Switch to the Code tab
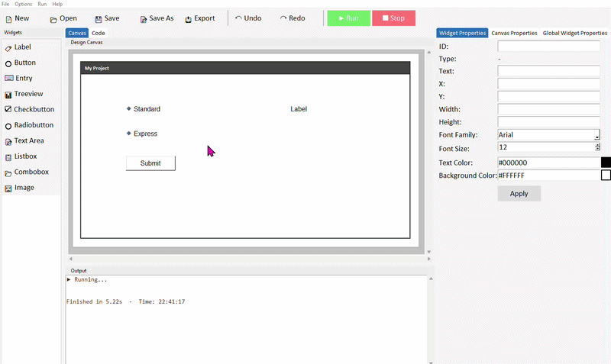The width and height of the screenshot is (611, 364). click(99, 33)
